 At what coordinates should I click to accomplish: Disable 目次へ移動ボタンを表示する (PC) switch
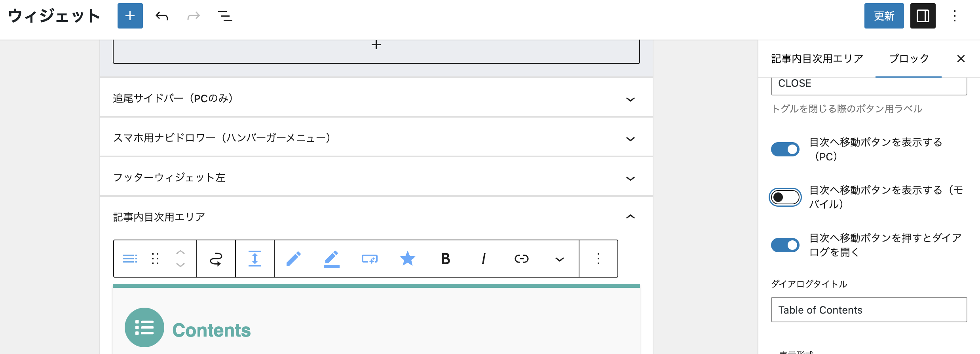(785, 149)
